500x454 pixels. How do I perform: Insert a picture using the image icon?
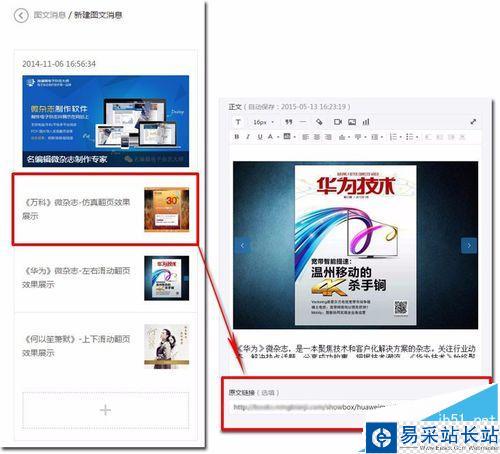coord(352,122)
